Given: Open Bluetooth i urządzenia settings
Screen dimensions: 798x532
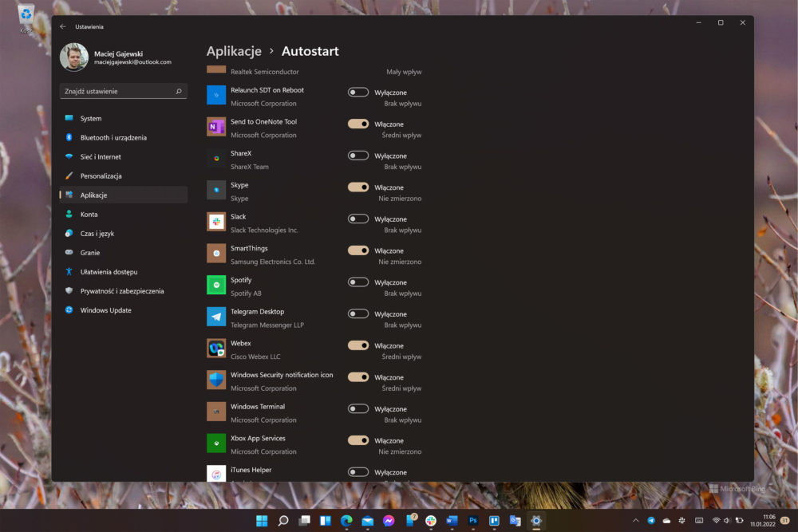Looking at the screenshot, I should tap(124, 137).
